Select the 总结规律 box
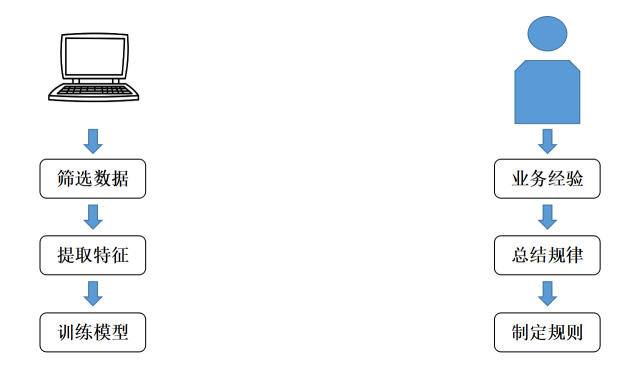641x380 pixels. [x=547, y=255]
